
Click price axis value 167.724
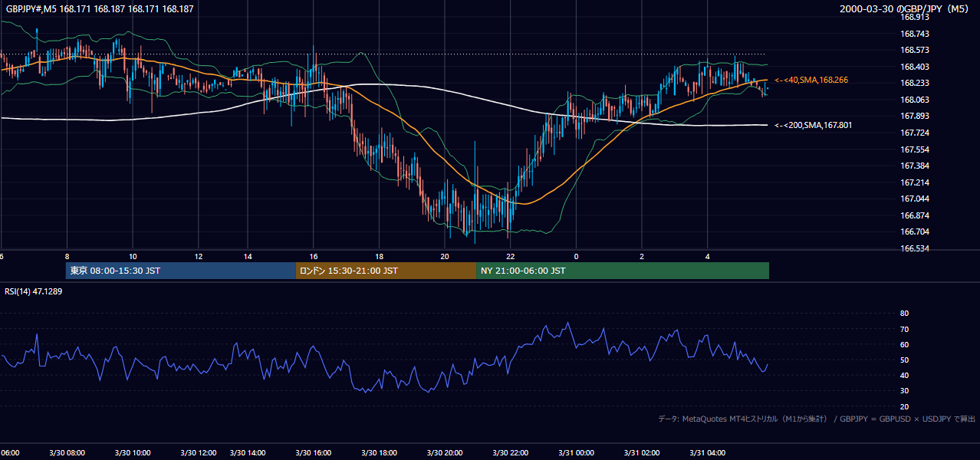(915, 133)
